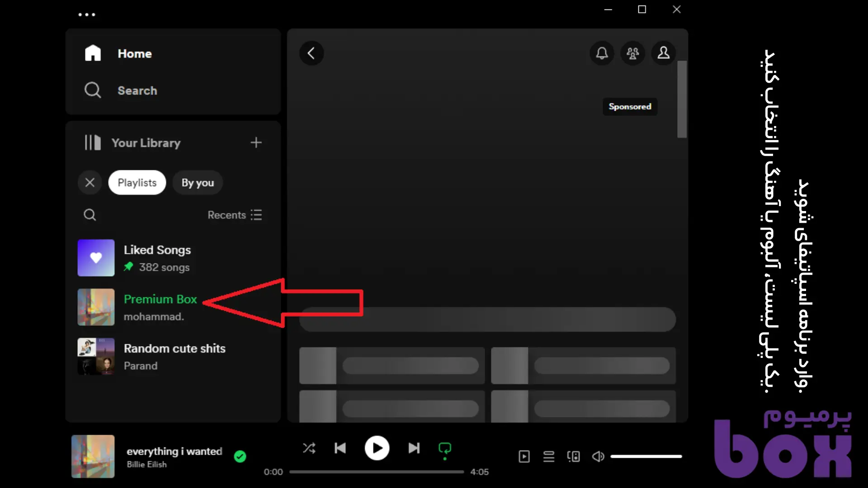
Task: Collapse Your Library via the library icon
Action: 93,142
